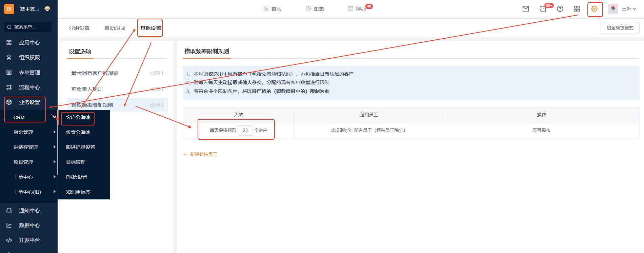The image size is (644, 253).
Task: Open the user name 三叶 dropdown
Action: (x=629, y=9)
